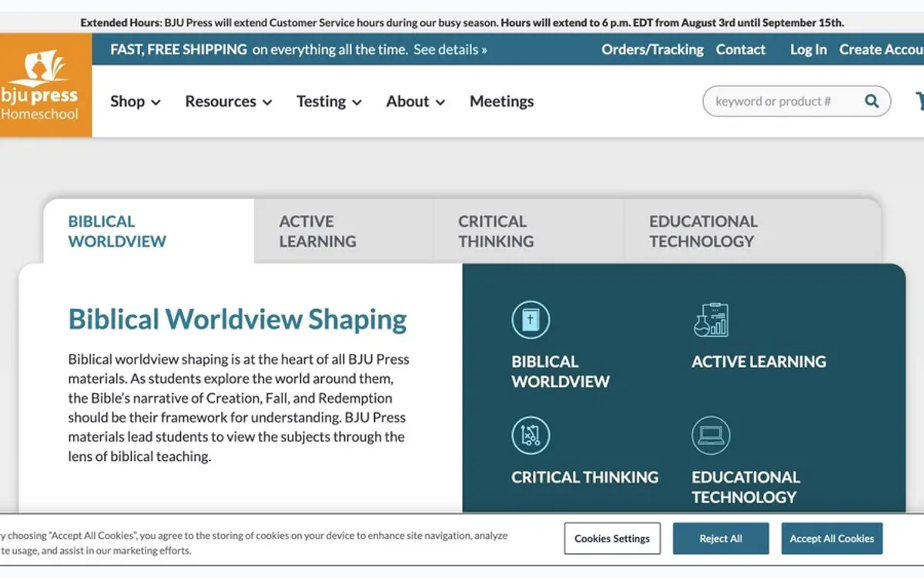The width and height of the screenshot is (924, 578).
Task: Click the FAST, FREE SHIPPING banner text
Action: (x=179, y=49)
